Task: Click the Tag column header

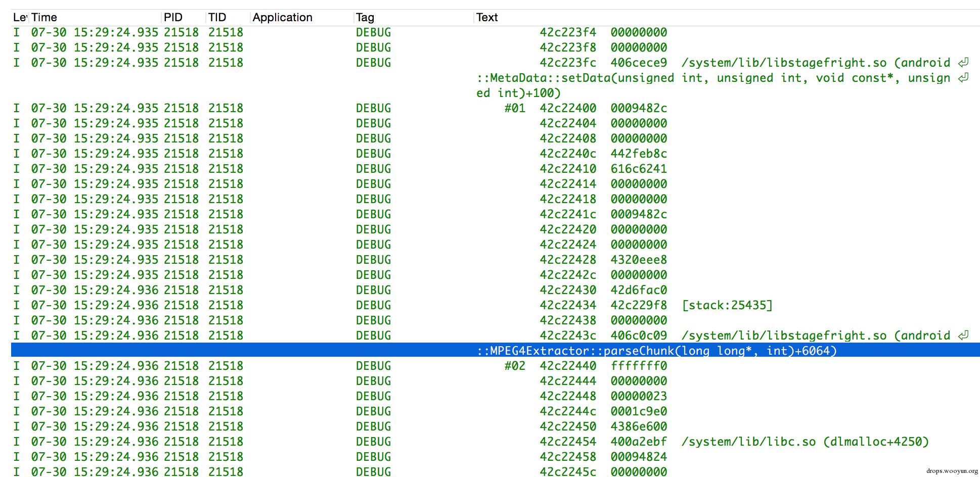Action: point(365,18)
